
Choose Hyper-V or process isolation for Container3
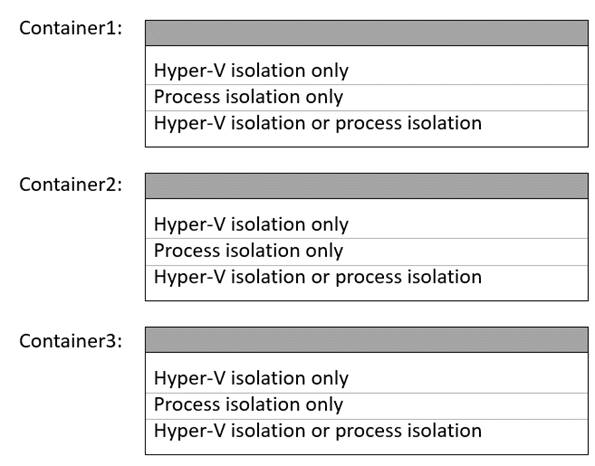(367, 431)
